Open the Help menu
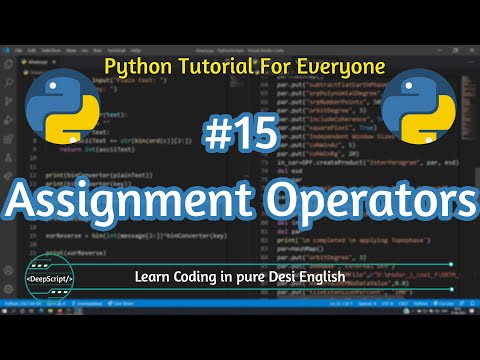The width and height of the screenshot is (480, 360). [x=135, y=50]
